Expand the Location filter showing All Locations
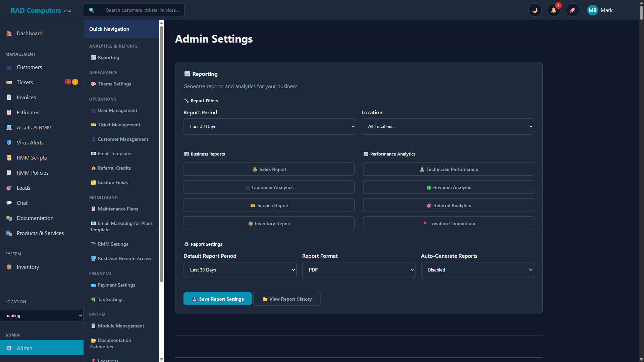 click(x=447, y=126)
